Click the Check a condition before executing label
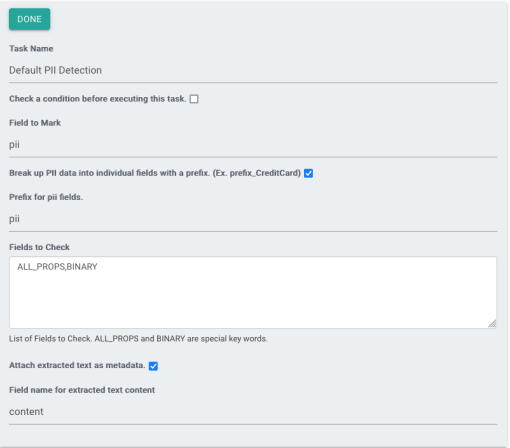The width and height of the screenshot is (510, 448). (97, 99)
